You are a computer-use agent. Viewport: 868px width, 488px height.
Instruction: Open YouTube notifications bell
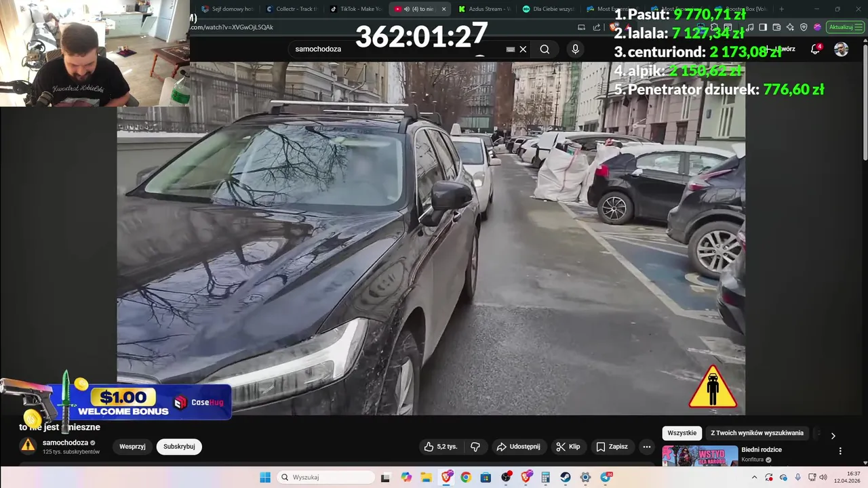point(816,49)
